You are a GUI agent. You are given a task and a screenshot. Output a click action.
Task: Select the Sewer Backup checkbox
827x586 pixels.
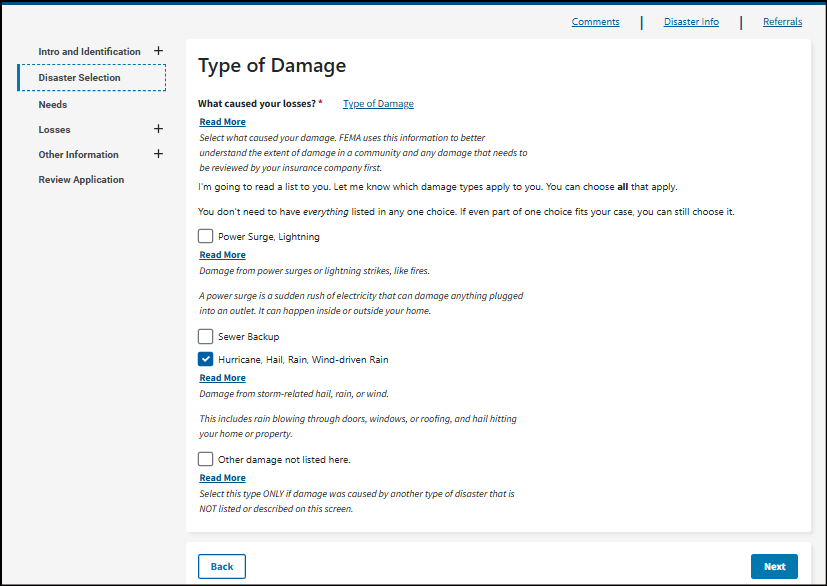tap(206, 337)
